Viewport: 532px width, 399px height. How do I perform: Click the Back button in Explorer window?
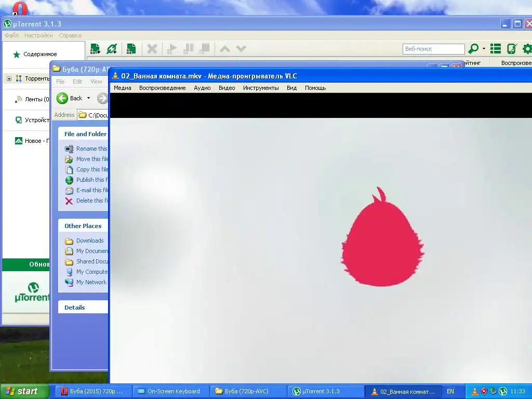point(69,98)
